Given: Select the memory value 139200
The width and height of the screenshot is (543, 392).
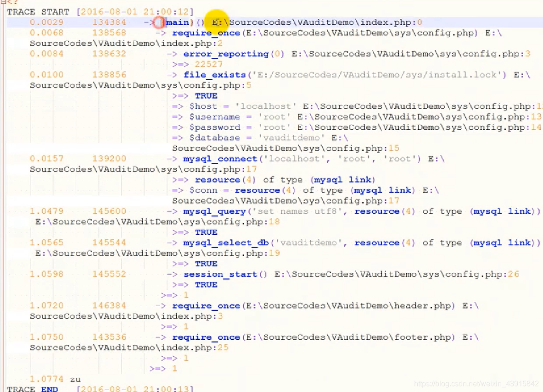Looking at the screenshot, I should pos(109,159).
